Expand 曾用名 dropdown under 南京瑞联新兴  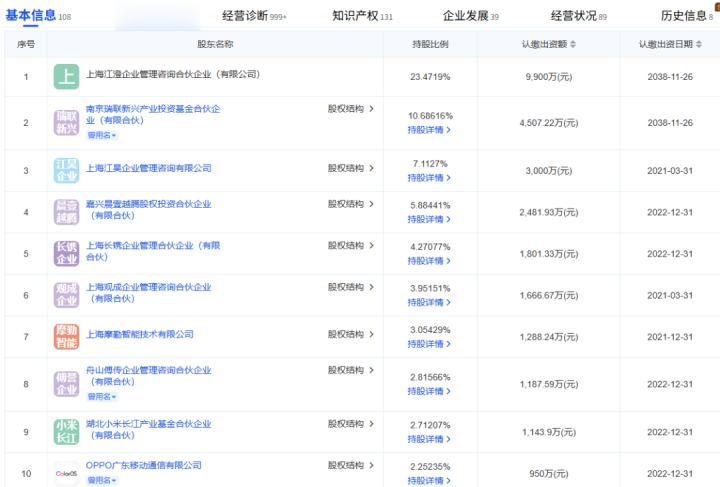coord(101,135)
